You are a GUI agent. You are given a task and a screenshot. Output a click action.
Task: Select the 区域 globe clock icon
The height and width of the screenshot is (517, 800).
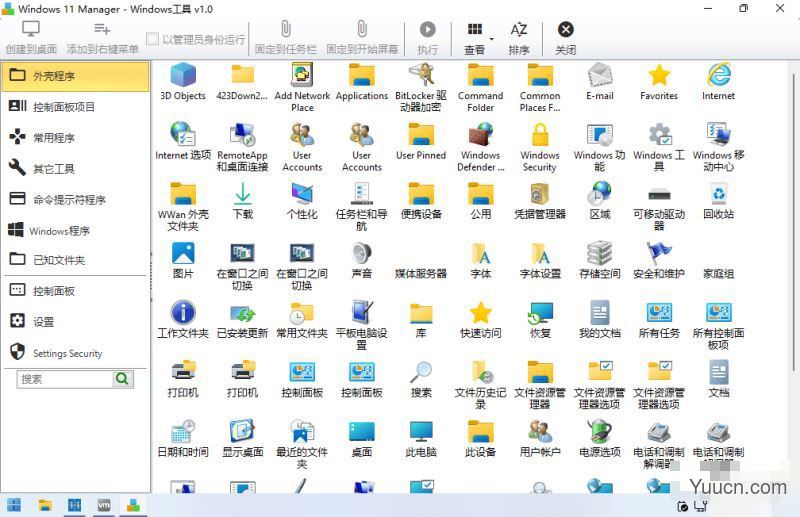pos(599,201)
